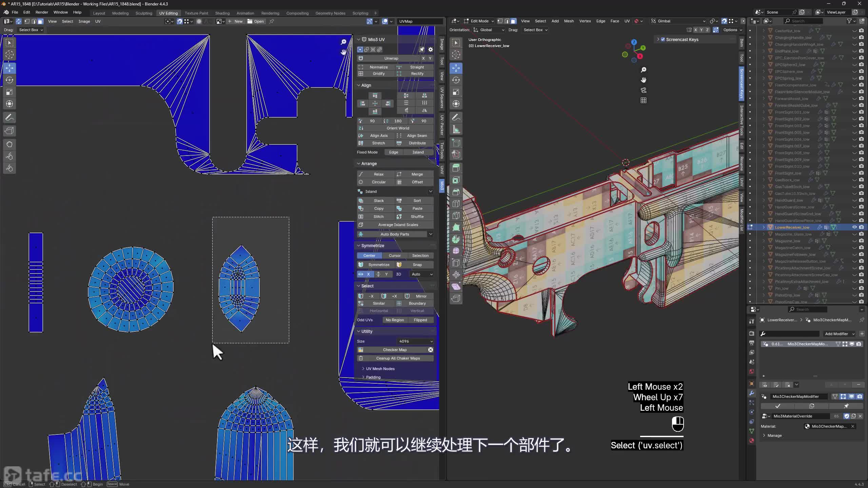Select the Rip Region tool in UV editor
The width and height of the screenshot is (868, 488).
(x=9, y=131)
